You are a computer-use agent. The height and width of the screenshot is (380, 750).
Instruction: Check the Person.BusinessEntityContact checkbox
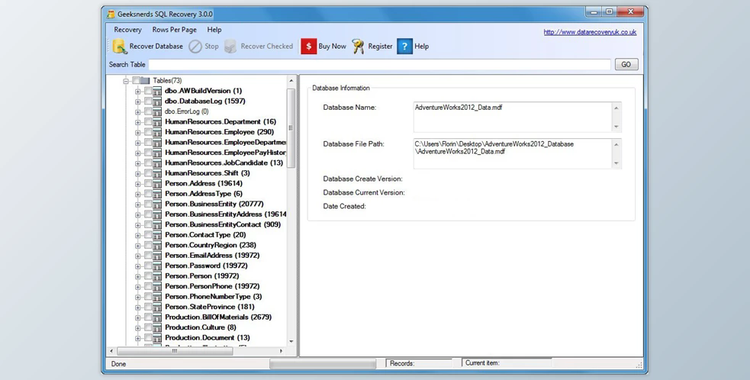(148, 224)
